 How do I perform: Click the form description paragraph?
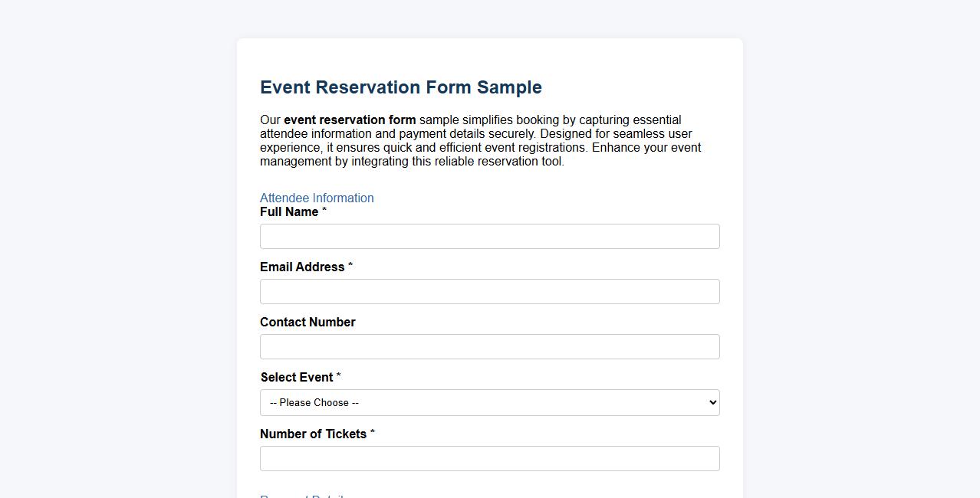pos(481,140)
